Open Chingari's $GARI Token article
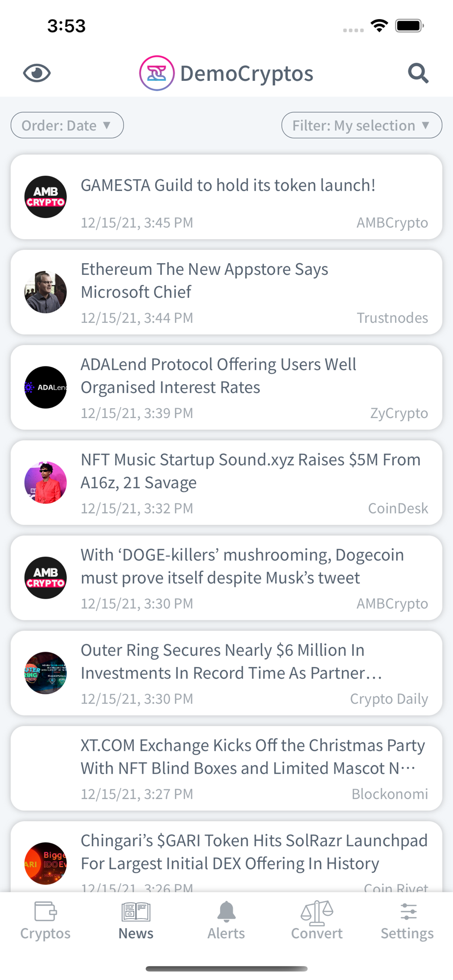The image size is (453, 980). 254,852
